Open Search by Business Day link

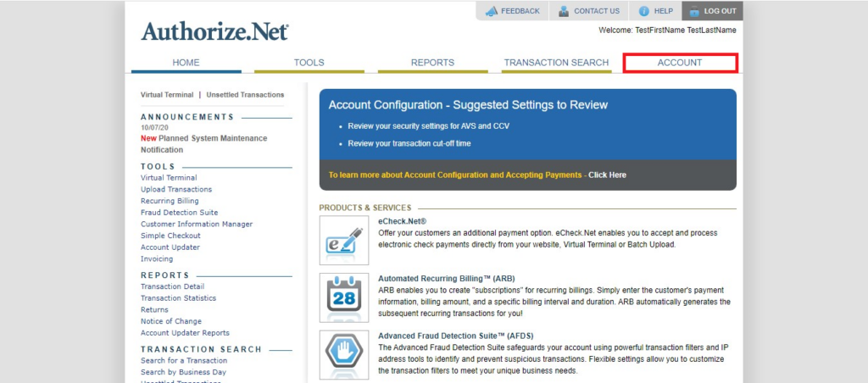point(183,372)
